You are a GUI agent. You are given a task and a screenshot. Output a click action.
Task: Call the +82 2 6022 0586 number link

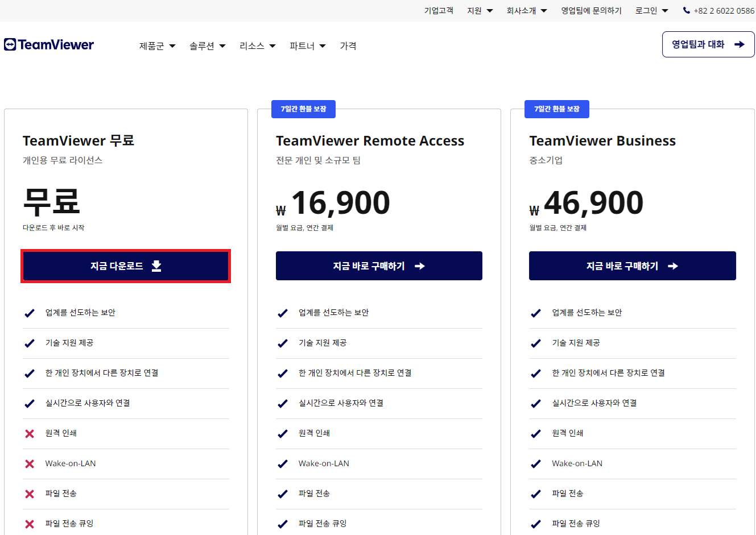(x=719, y=11)
